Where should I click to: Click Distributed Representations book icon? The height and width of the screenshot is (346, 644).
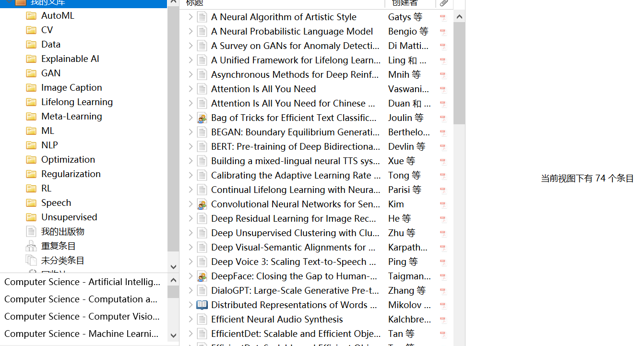click(x=202, y=305)
